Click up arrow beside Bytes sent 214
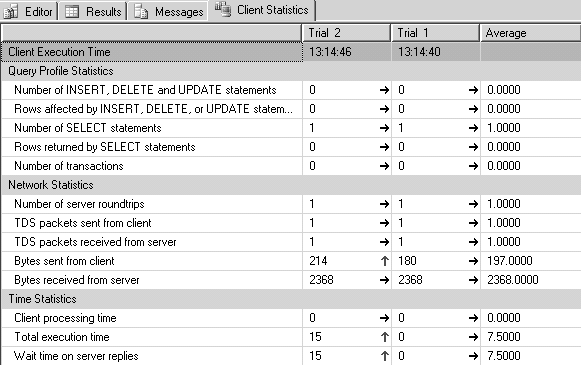 385,261
